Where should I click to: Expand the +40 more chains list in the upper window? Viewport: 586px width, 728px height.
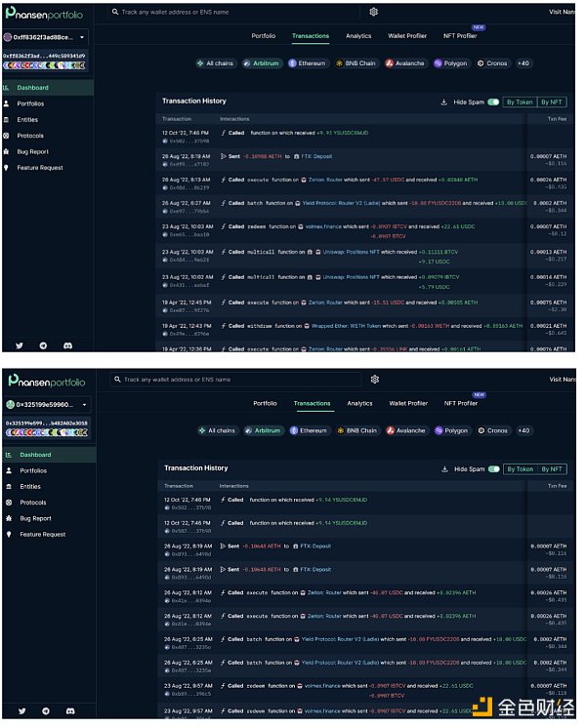(523, 63)
